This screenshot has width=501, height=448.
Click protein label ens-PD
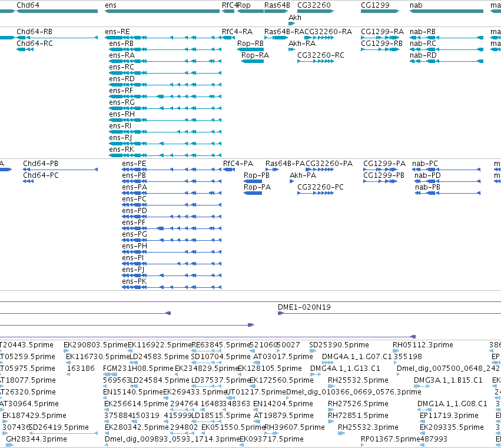click(x=134, y=211)
